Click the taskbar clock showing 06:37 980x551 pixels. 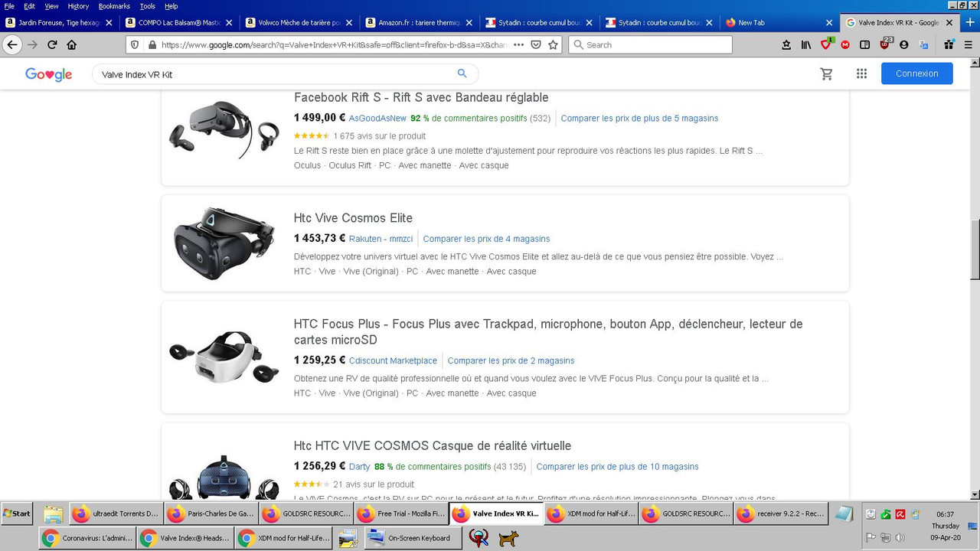[x=945, y=514]
